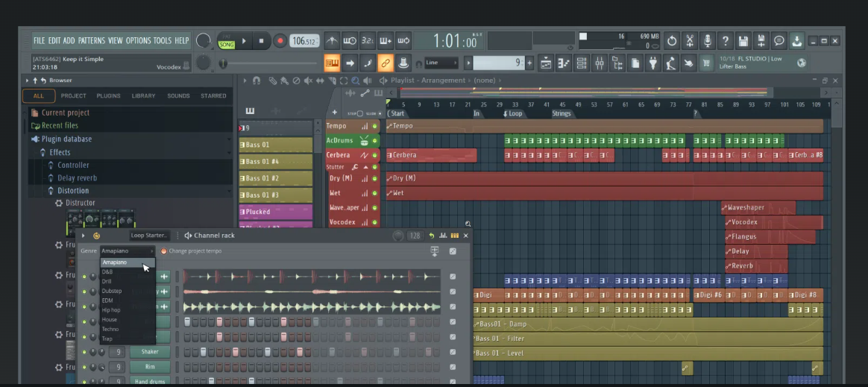The width and height of the screenshot is (868, 387).
Task: Toggle loop recording icon
Action: pos(403,41)
